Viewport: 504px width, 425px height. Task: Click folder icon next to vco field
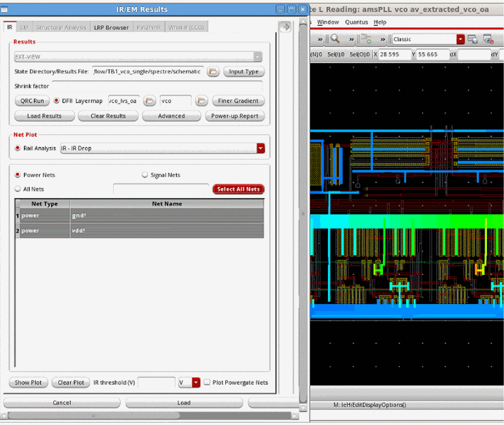coord(201,101)
